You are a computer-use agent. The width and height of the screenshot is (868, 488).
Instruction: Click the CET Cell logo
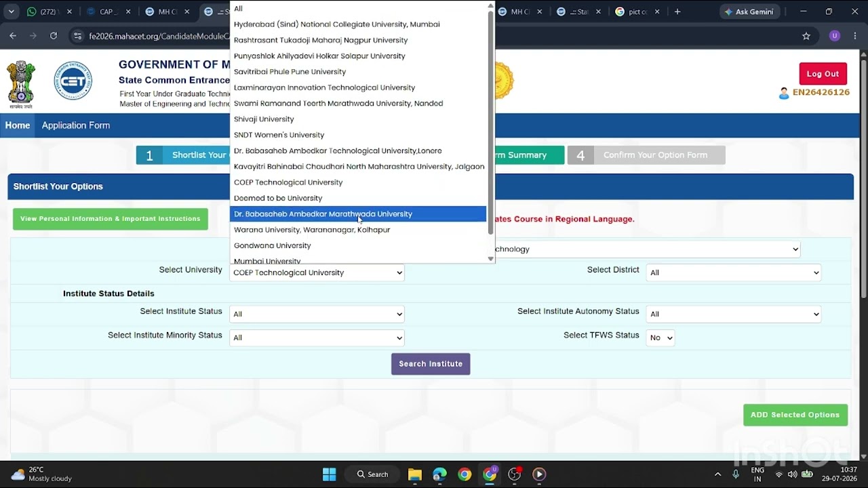click(73, 81)
